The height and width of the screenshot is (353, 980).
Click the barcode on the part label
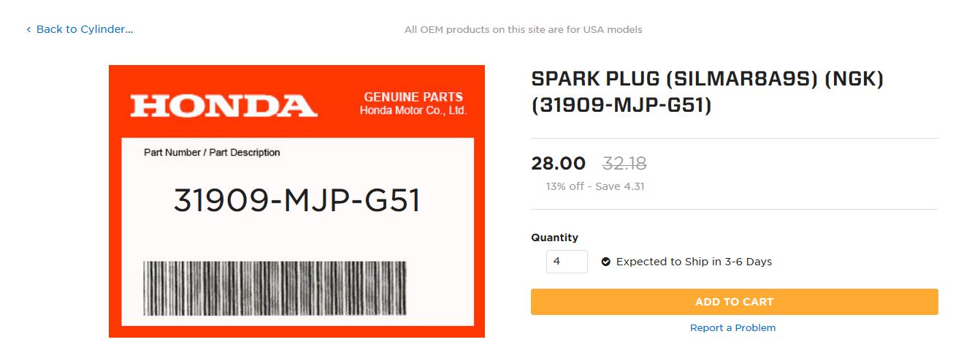tap(275, 288)
